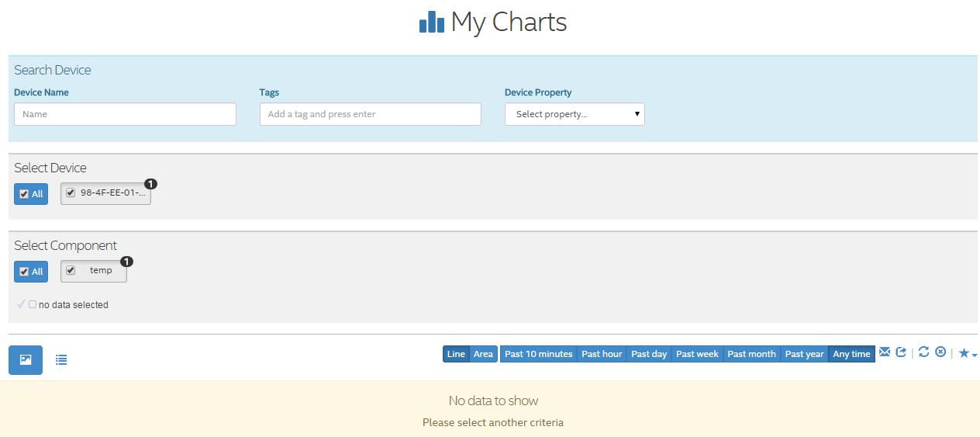Toggle the All devices checkbox
This screenshot has height=437, width=980.
[x=24, y=194]
